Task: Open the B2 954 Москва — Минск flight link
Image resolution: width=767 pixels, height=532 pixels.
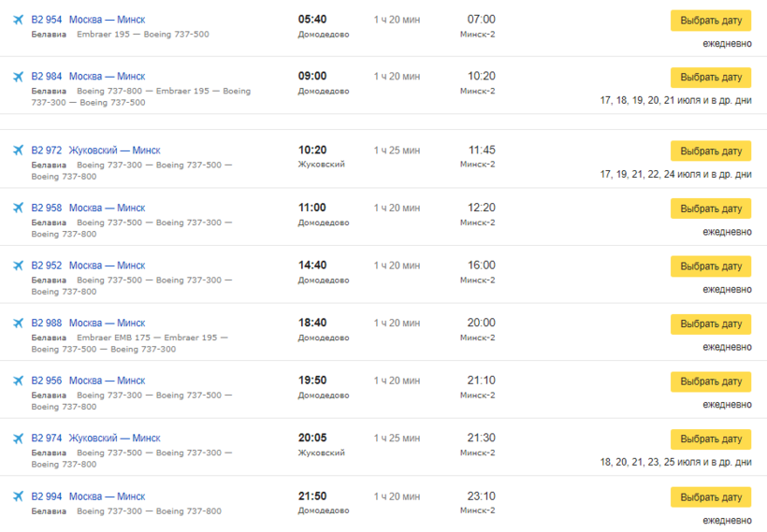Action: click(x=88, y=20)
